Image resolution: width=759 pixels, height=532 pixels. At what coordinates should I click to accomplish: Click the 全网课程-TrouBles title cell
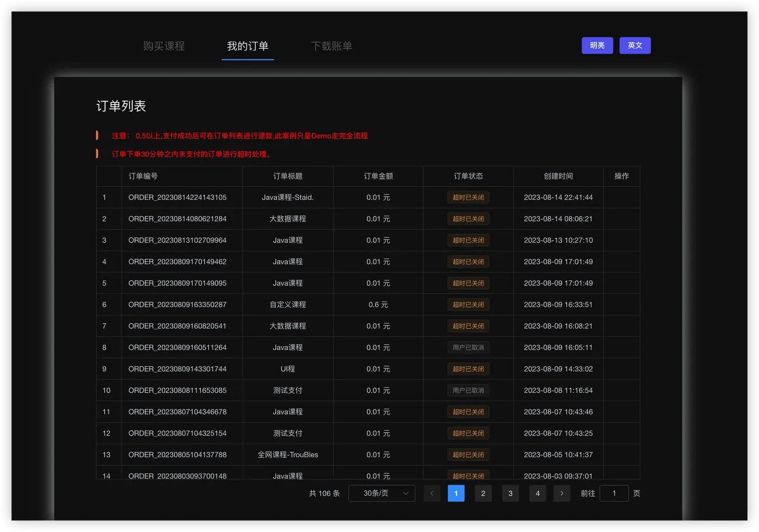[288, 455]
